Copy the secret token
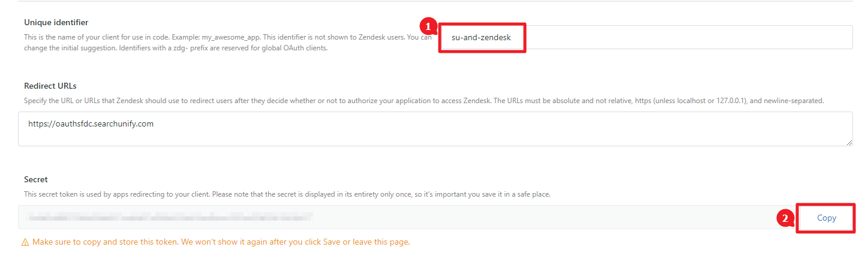This screenshot has width=868, height=253. [x=826, y=218]
